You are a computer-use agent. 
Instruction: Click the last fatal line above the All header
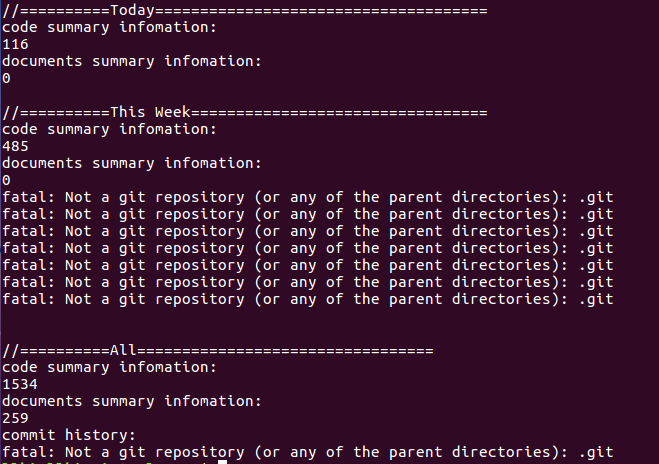tap(307, 299)
